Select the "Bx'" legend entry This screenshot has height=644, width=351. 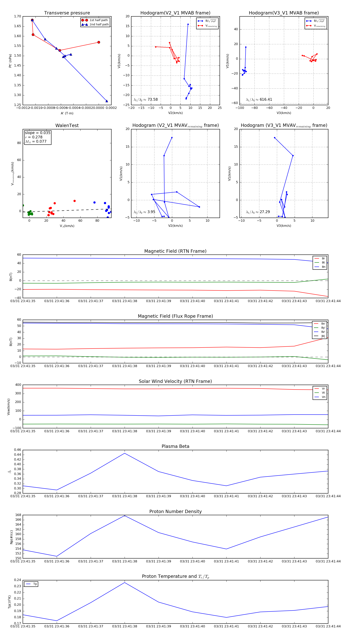pos(320,324)
